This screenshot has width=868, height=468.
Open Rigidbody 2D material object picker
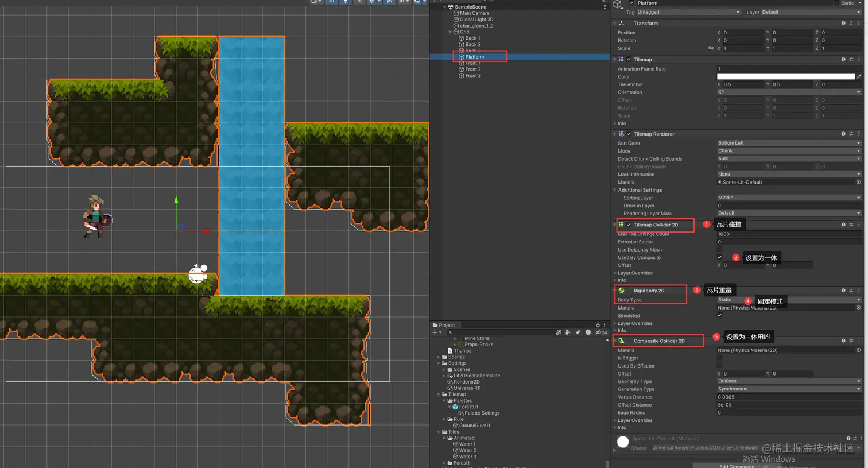(x=858, y=308)
